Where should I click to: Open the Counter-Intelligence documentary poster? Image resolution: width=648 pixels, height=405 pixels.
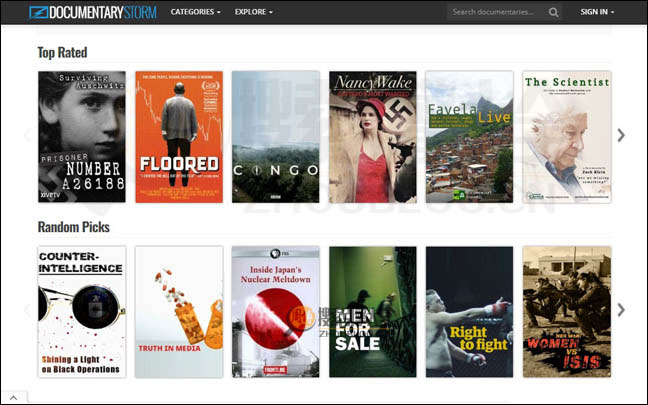[x=82, y=312]
